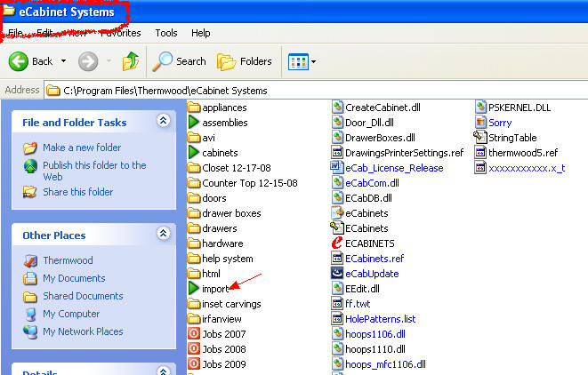Select hoops1106.dll file
Viewport: 588px width, 375px height.
[x=368, y=334]
